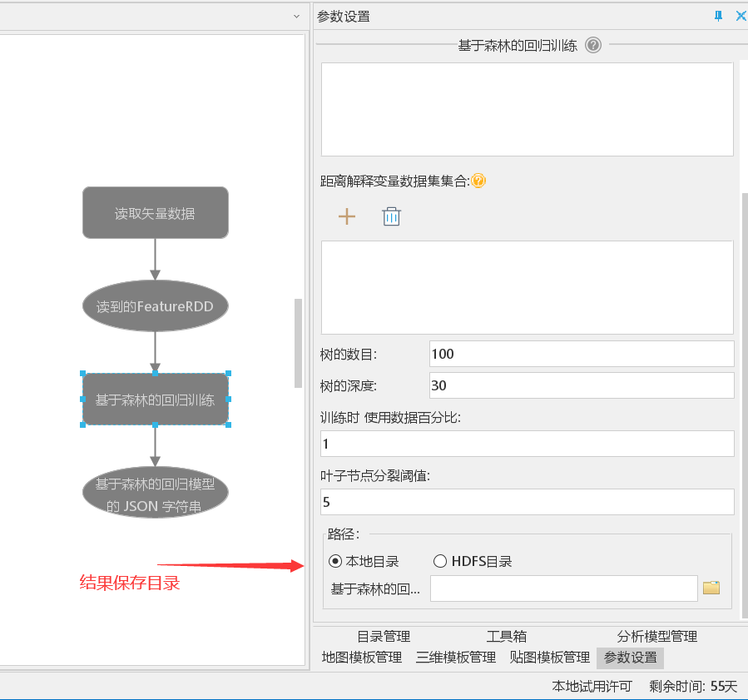Open folder browser icon for the model path
Image resolution: width=748 pixels, height=700 pixels.
point(711,588)
